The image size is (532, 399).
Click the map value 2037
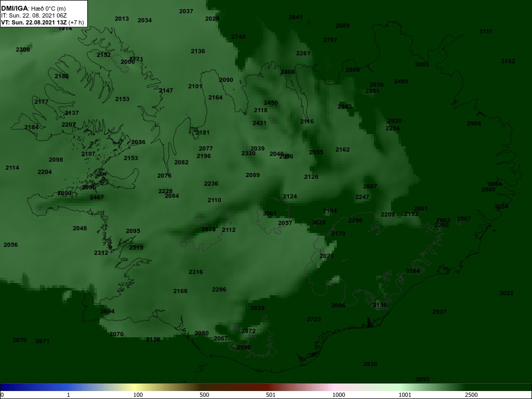[x=186, y=12]
